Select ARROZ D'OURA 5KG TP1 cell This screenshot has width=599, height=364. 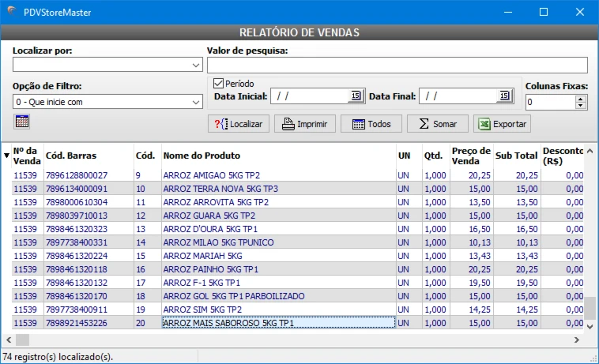(279, 229)
